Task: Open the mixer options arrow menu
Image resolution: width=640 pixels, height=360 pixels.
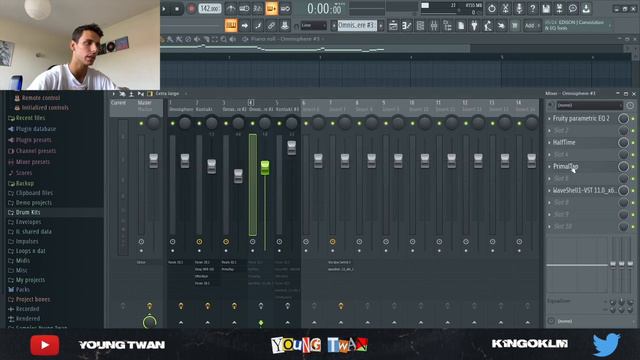Action: (x=113, y=93)
